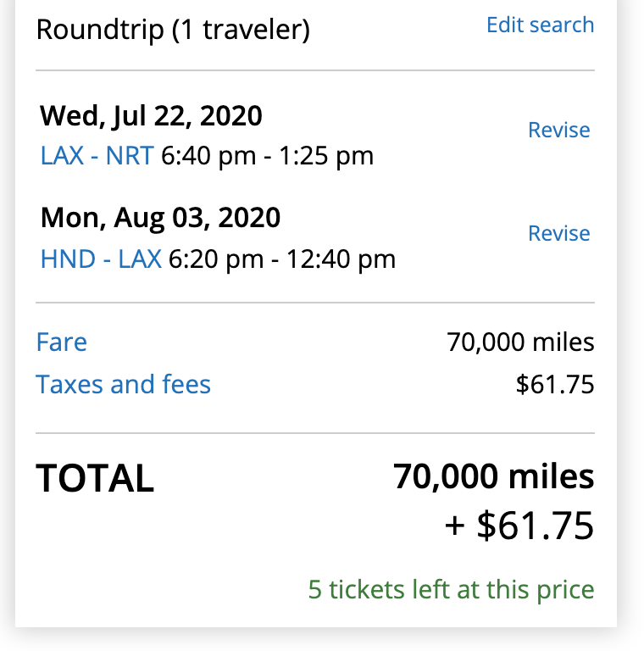Viewport: 644px width, 651px height.
Task: Revise the Mon, Aug 03 return flight
Action: 558,233
